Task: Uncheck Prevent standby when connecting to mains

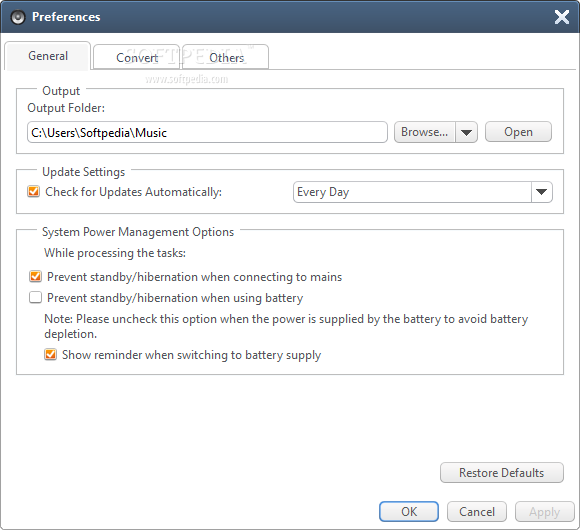Action: 36,277
